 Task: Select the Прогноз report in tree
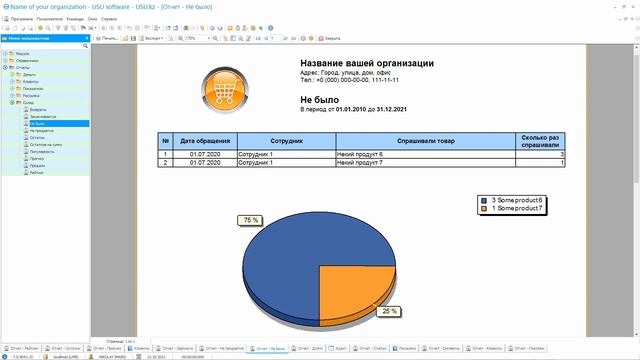tap(37, 158)
